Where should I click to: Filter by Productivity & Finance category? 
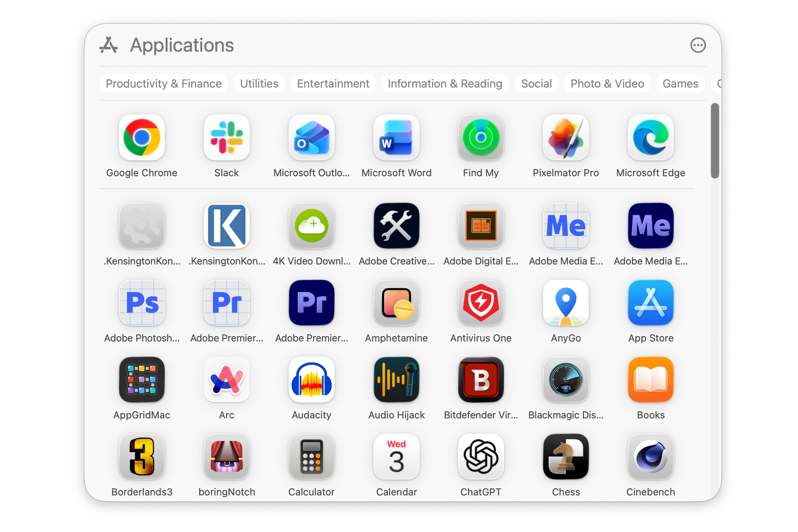[x=164, y=83]
